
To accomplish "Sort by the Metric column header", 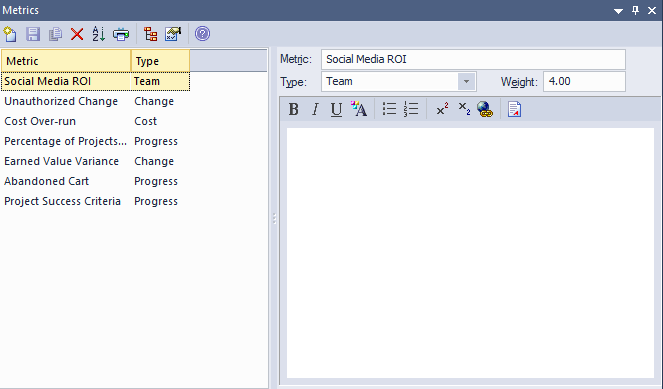I will (66, 61).
